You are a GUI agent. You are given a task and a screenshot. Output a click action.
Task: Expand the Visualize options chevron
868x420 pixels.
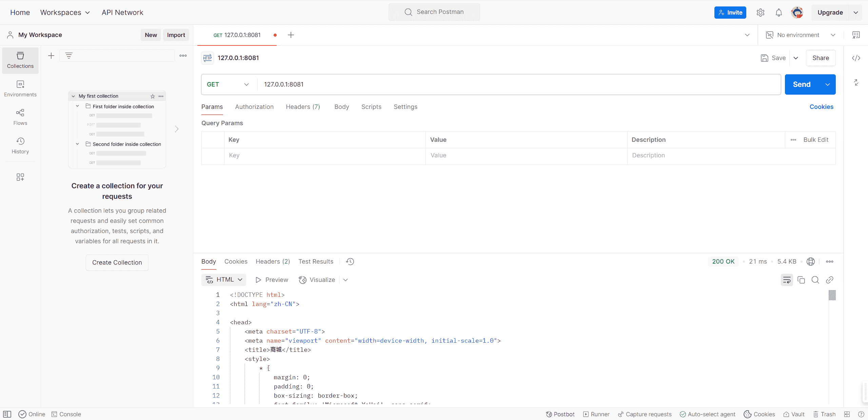click(x=346, y=280)
